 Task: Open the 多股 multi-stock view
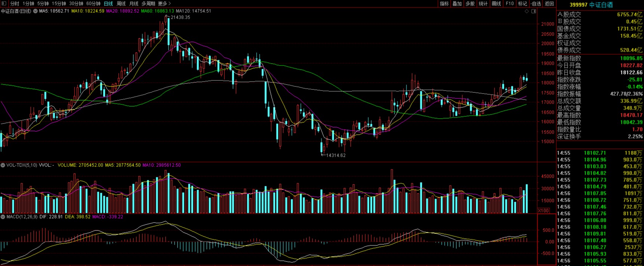click(x=470, y=4)
